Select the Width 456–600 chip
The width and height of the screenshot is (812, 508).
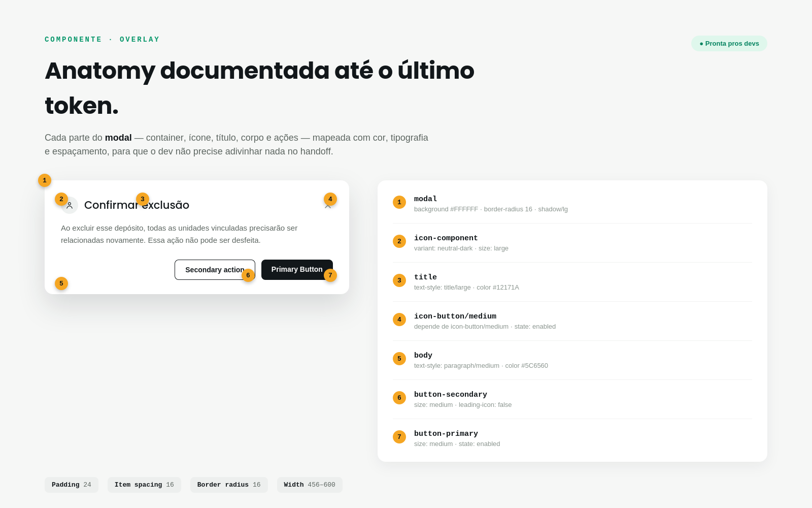[310, 485]
